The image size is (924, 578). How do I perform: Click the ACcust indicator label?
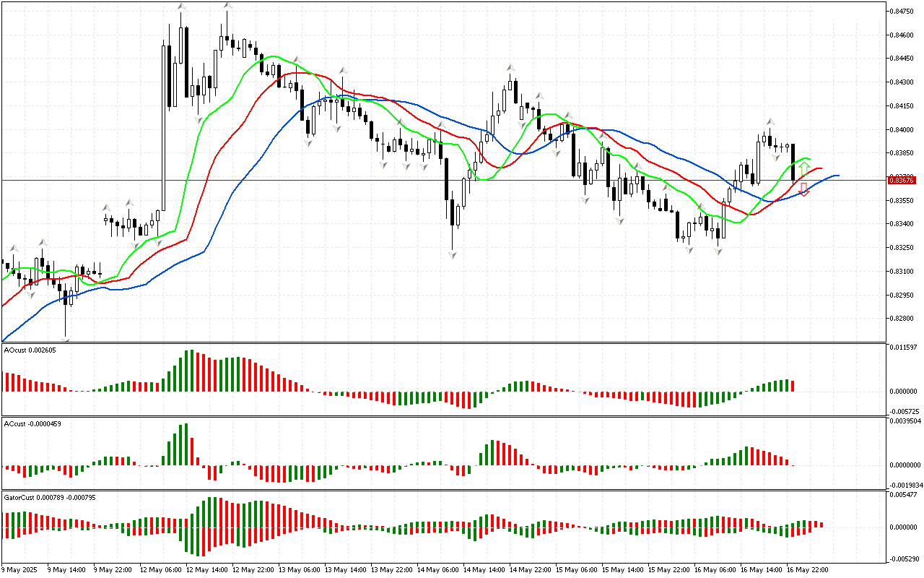pos(32,423)
